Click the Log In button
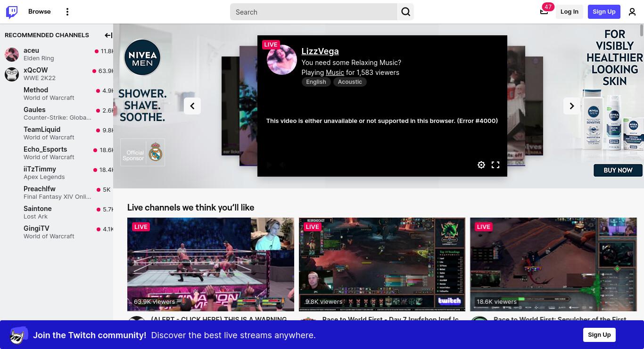 pyautogui.click(x=570, y=12)
